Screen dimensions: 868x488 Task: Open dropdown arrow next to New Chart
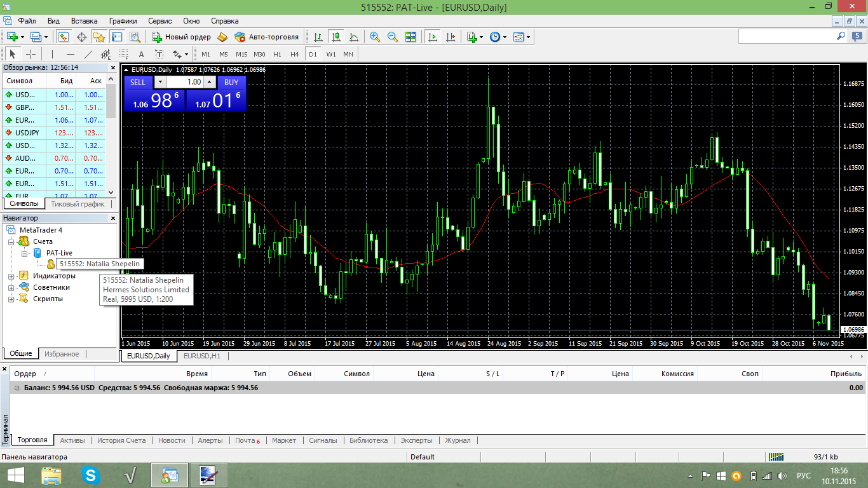point(23,37)
